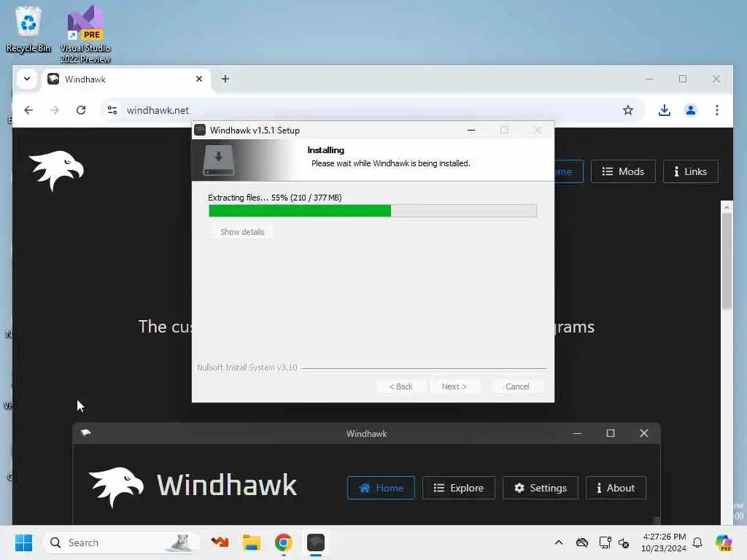Click the Windhawk preview close X
The height and width of the screenshot is (560, 747).
[643, 433]
